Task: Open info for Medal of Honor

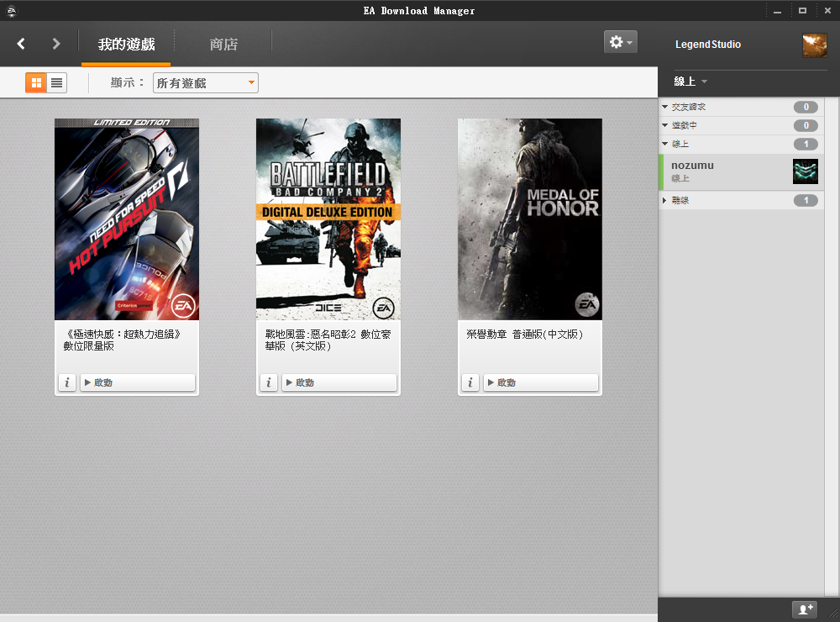Action: (x=470, y=382)
